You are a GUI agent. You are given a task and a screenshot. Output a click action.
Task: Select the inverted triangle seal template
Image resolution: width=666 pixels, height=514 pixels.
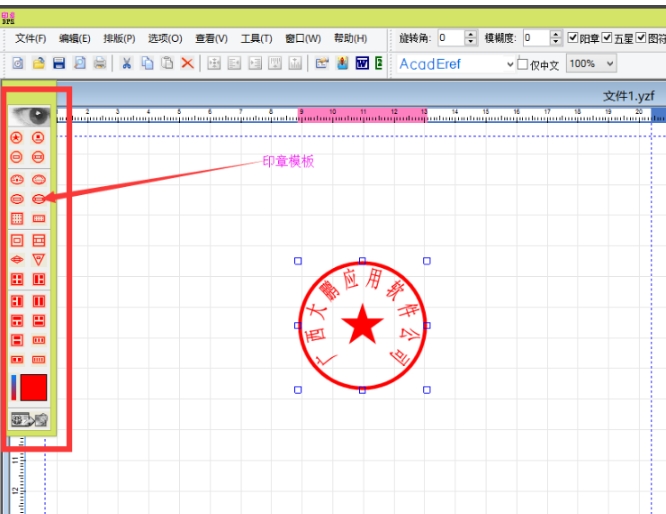[38, 259]
